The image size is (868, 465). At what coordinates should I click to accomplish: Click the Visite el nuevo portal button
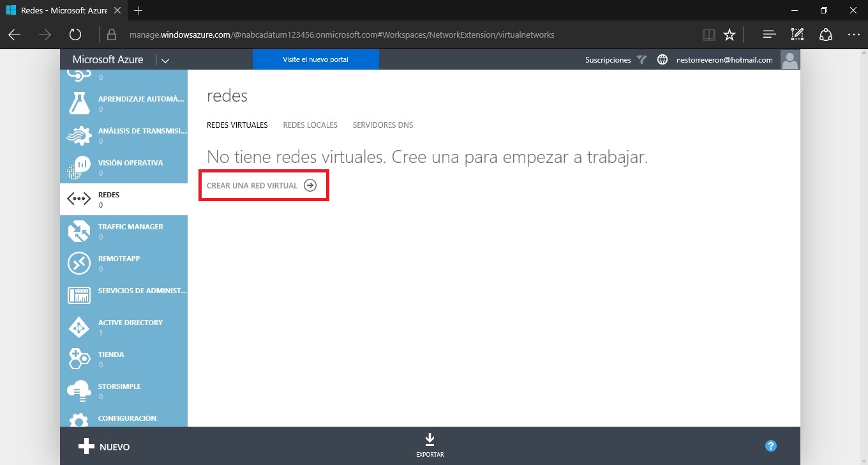[x=315, y=60]
